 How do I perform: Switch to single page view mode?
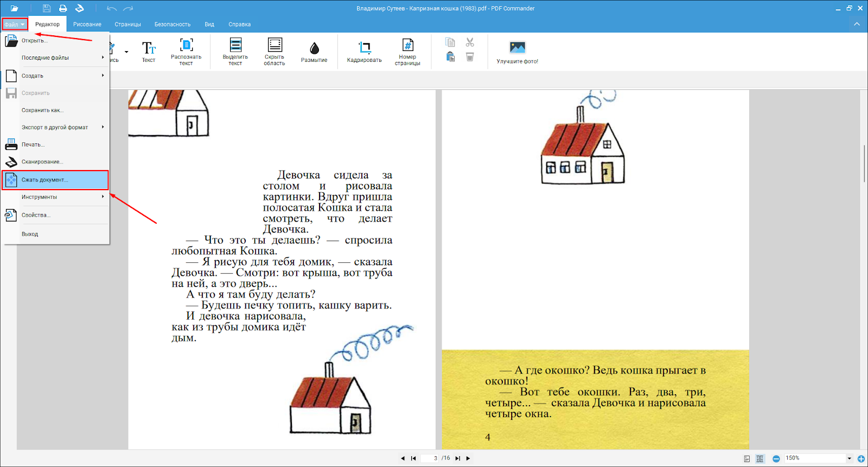point(747,459)
